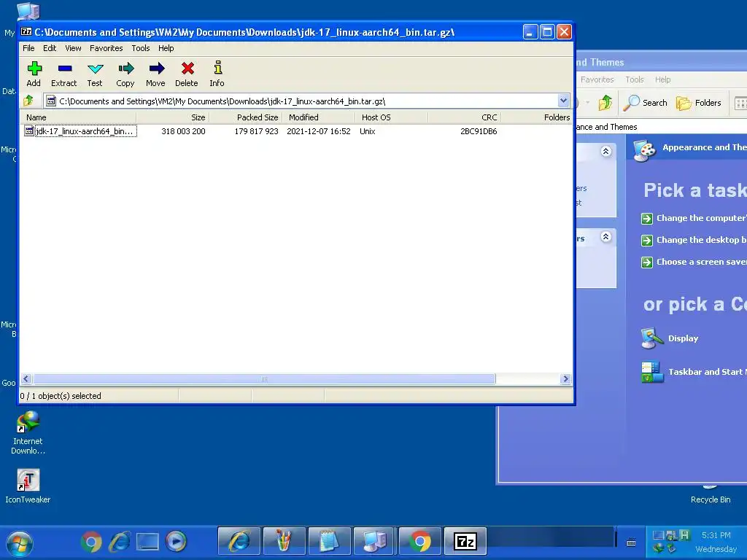The height and width of the screenshot is (560, 747).
Task: Open the Change the desktop background task
Action: 694,240
